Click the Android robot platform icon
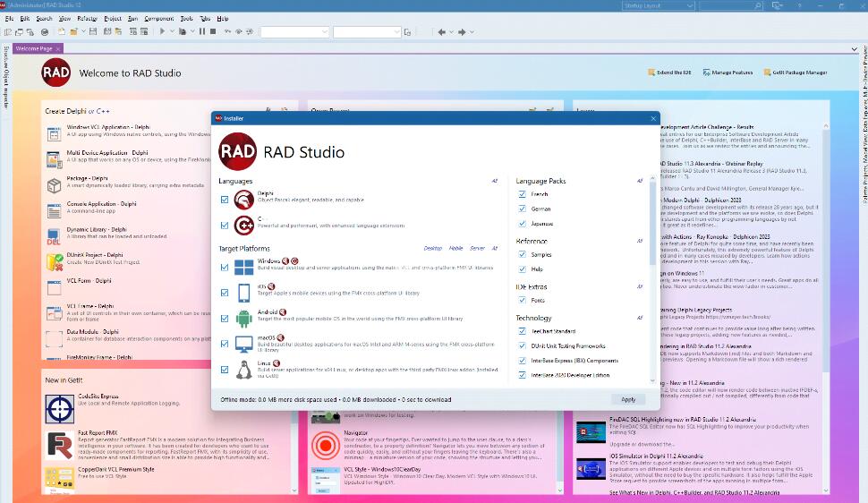This screenshot has width=868, height=503. coord(243,319)
